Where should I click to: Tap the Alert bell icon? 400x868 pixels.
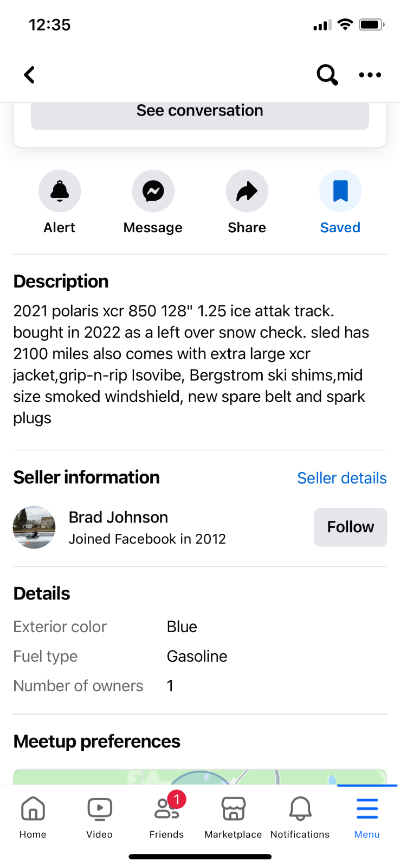click(60, 191)
